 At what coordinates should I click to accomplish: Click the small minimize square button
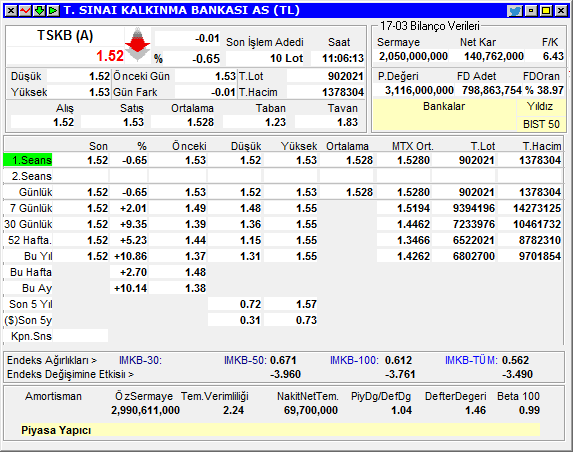coord(531,11)
